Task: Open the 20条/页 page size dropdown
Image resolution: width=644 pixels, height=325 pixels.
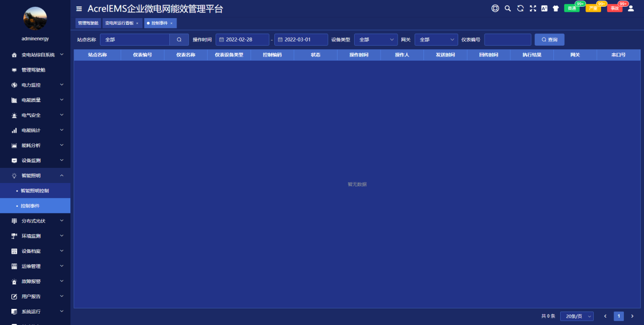Action: click(x=577, y=316)
